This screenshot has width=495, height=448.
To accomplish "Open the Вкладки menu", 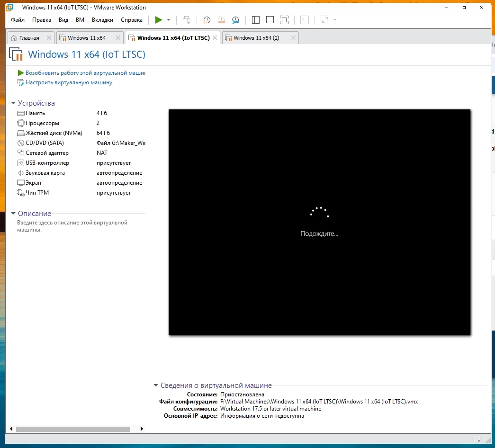I will click(x=102, y=20).
